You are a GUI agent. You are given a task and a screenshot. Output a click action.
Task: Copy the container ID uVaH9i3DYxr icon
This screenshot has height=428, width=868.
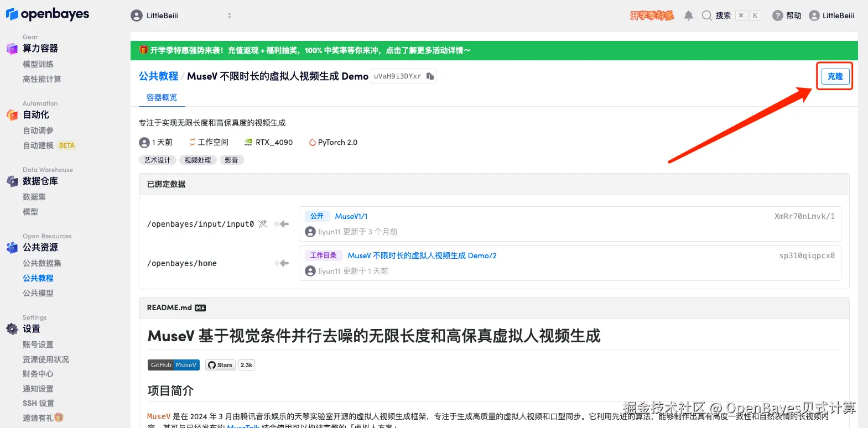430,76
